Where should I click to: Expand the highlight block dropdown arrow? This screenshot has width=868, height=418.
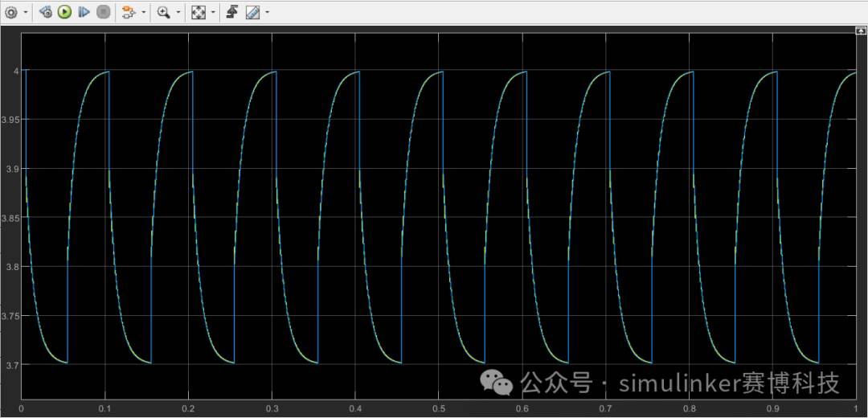coord(144,12)
